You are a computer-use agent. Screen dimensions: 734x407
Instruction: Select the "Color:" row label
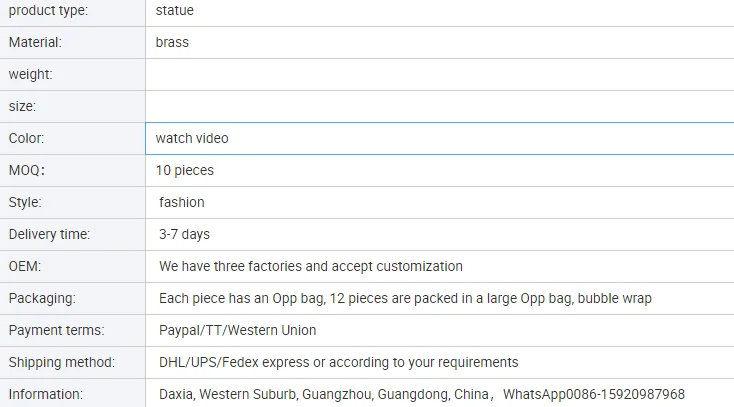27,139
